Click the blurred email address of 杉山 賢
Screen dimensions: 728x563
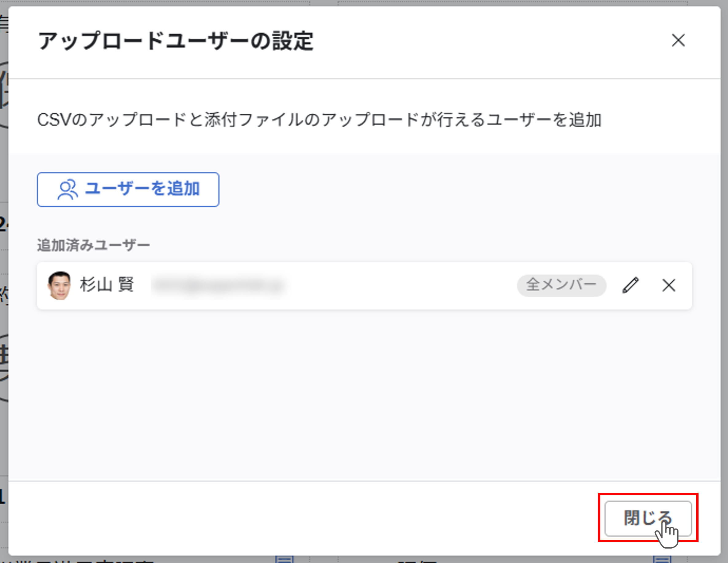point(220,286)
